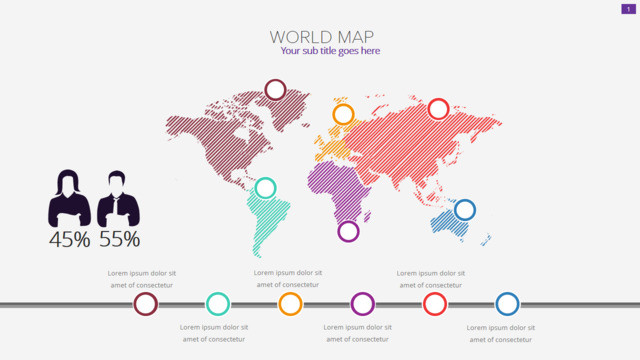Select the teal marker on South America
640x360 pixels.
(x=265, y=188)
